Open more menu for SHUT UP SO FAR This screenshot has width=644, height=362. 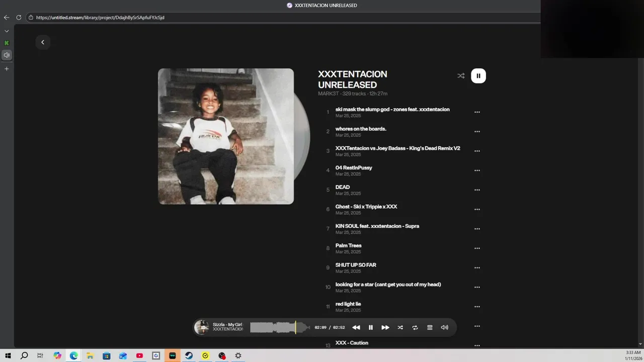[477, 267]
